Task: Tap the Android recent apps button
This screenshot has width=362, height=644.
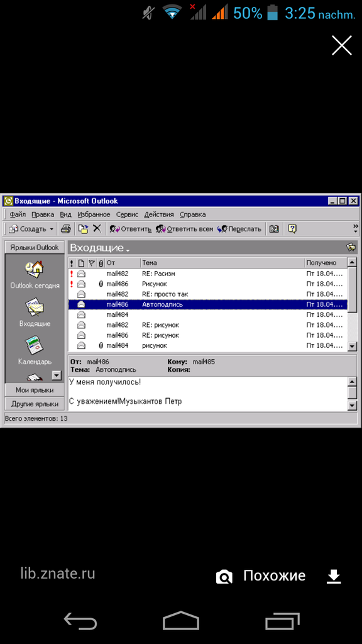Action: click(x=282, y=620)
